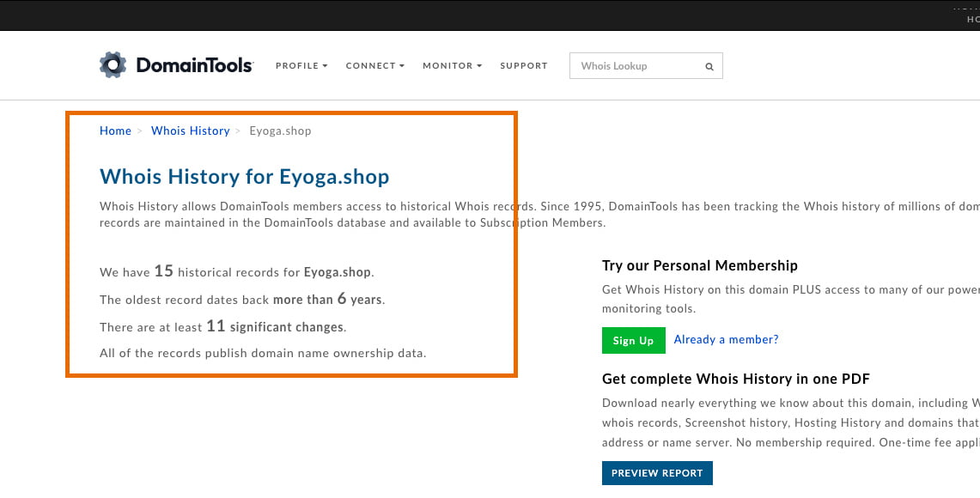
Task: Open the Whois History breadcrumb link
Action: (x=191, y=131)
